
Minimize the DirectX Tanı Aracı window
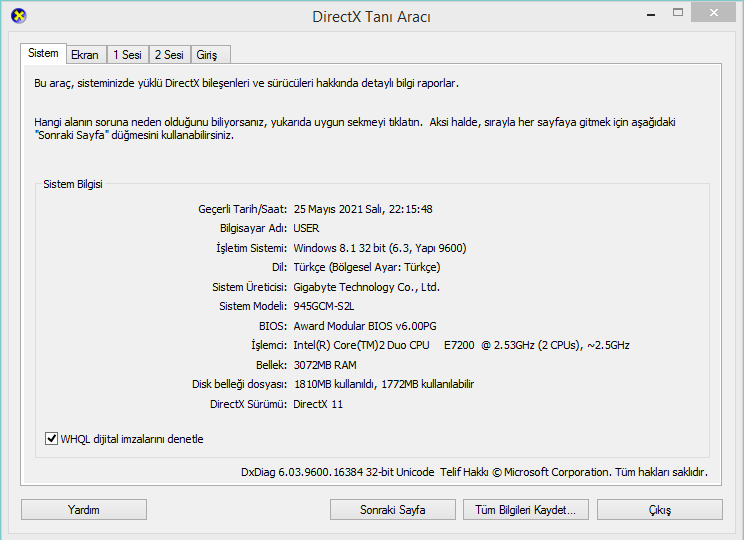(x=651, y=14)
